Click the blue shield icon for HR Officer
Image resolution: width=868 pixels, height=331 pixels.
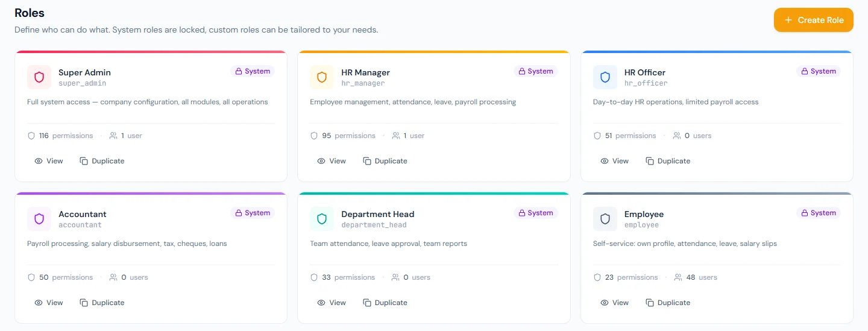click(605, 77)
